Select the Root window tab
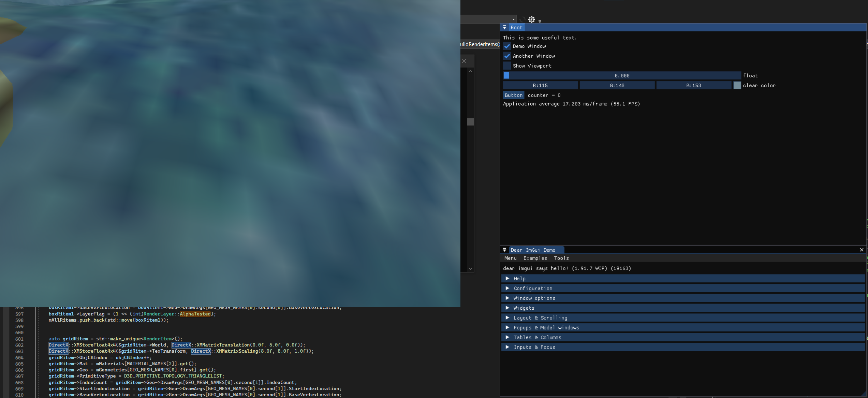 pyautogui.click(x=516, y=27)
